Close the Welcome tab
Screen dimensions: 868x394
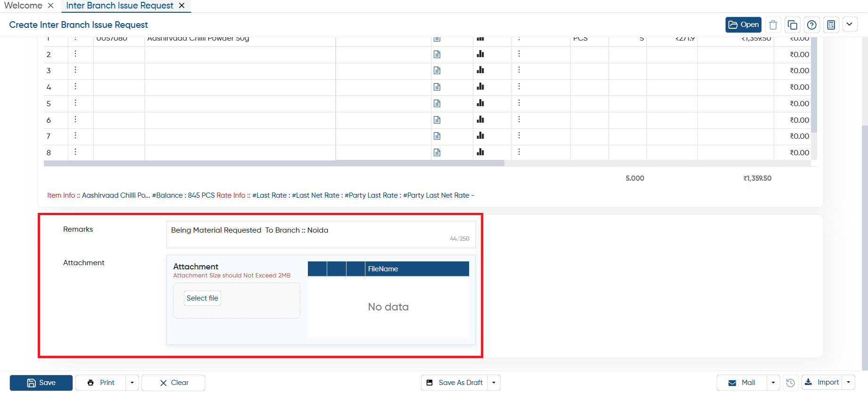pos(51,6)
